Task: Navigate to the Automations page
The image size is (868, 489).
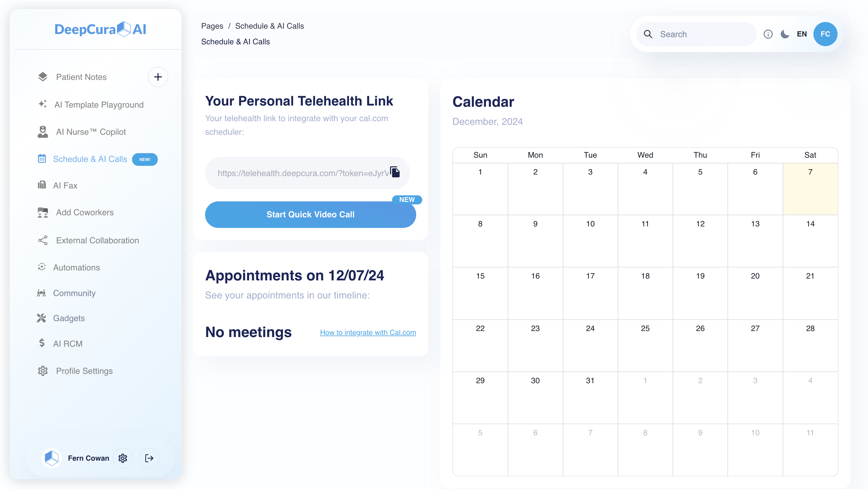Action: tap(76, 267)
